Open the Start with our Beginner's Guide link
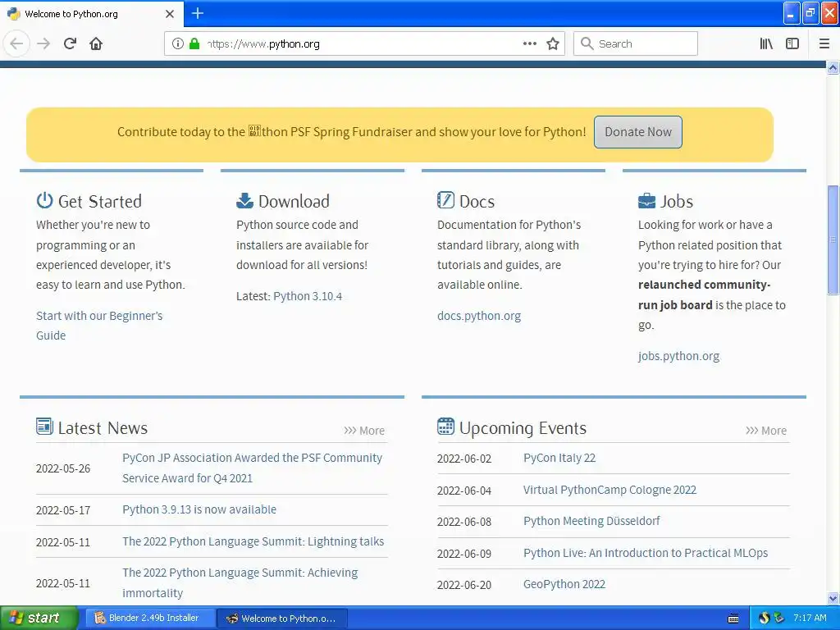Viewport: 840px width, 630px height. 99,326
